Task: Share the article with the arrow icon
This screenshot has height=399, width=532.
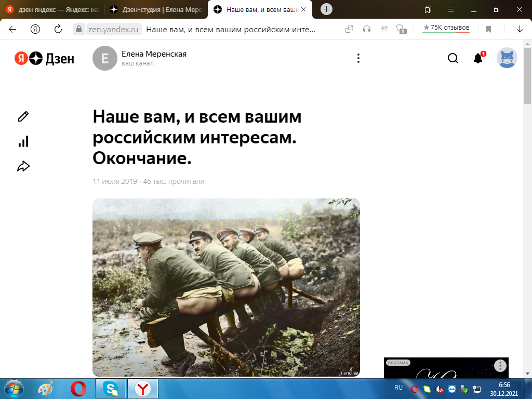Action: (x=23, y=166)
